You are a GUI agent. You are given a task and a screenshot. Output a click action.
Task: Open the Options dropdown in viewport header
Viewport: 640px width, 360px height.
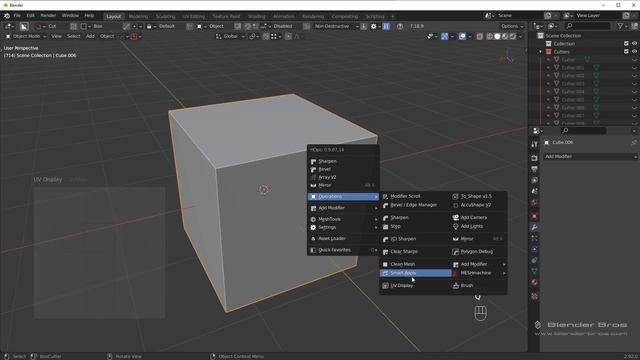click(512, 26)
